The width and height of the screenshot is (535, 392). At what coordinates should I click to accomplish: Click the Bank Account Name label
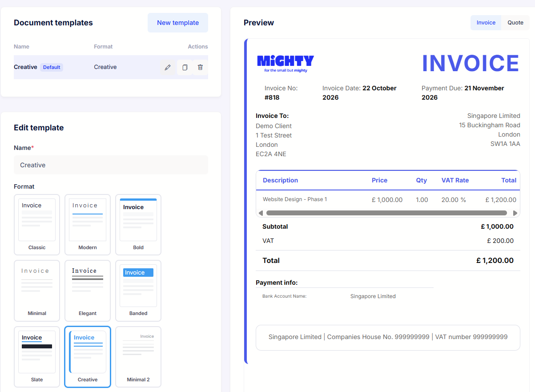click(284, 296)
